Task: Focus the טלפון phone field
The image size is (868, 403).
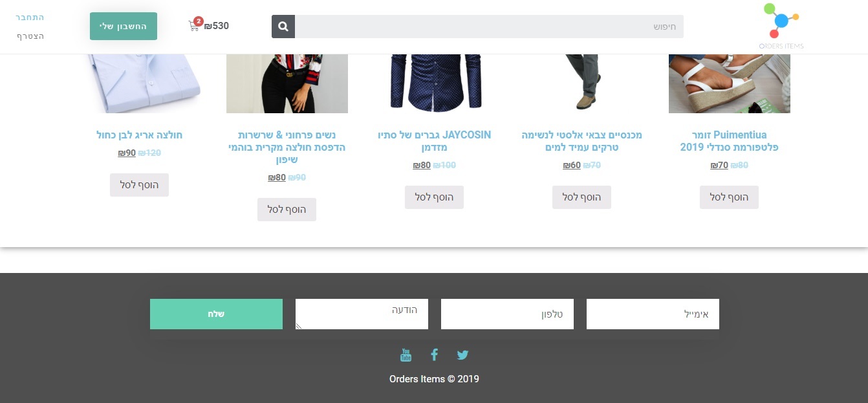Action: (x=507, y=314)
